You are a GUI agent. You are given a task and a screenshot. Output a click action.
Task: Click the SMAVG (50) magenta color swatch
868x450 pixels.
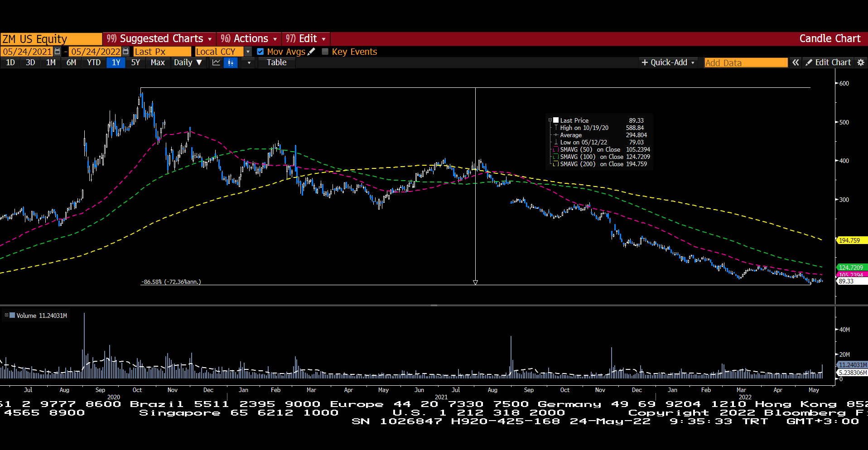556,149
